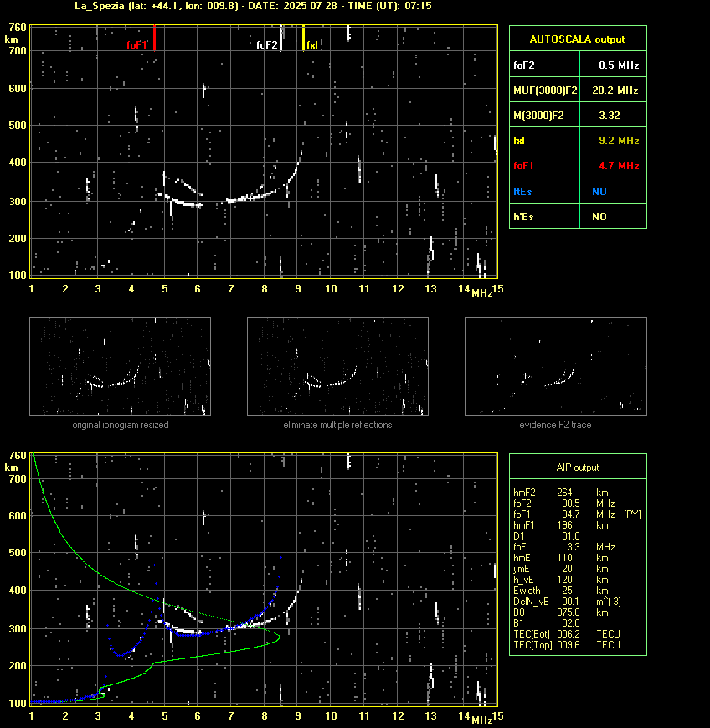The width and height of the screenshot is (710, 728).
Task: Click the TIME (UT) 07:15 in the title
Action: pyautogui.click(x=390, y=6)
